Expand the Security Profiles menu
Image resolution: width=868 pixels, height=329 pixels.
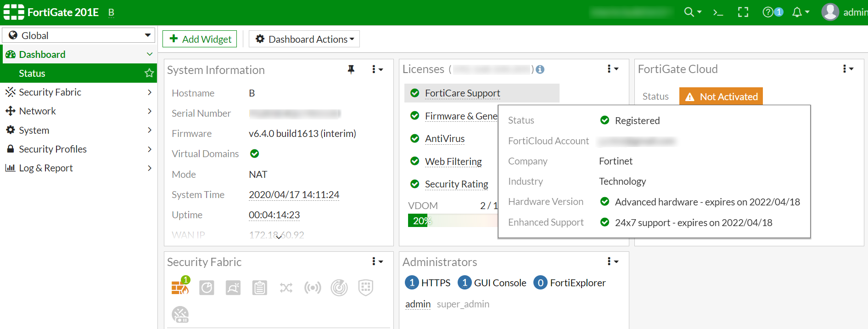tap(78, 149)
